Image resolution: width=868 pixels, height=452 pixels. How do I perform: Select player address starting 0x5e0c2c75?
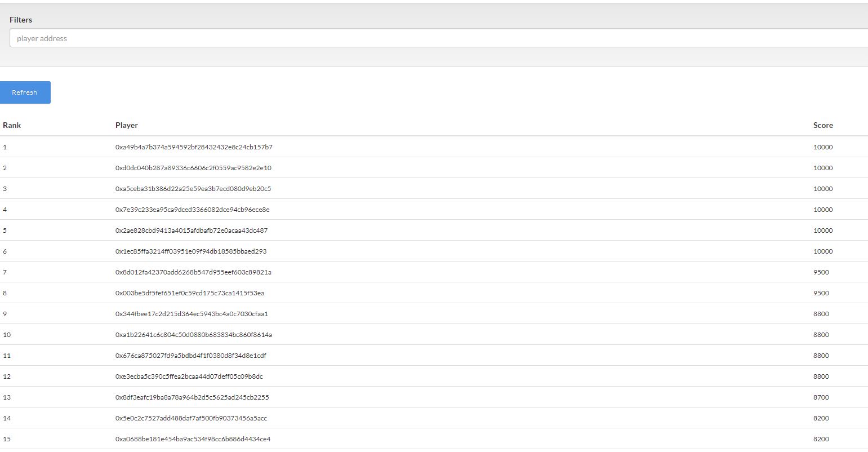click(x=191, y=418)
